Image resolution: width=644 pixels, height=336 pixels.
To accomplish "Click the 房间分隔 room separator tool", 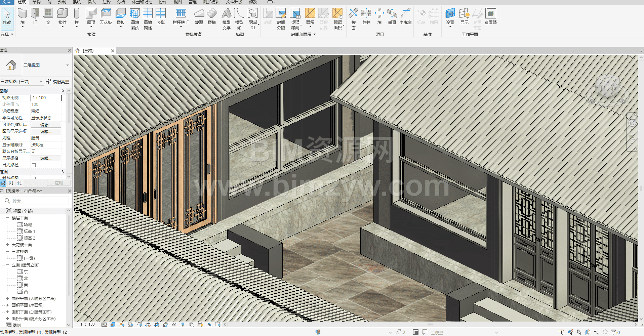I will 281,18.
